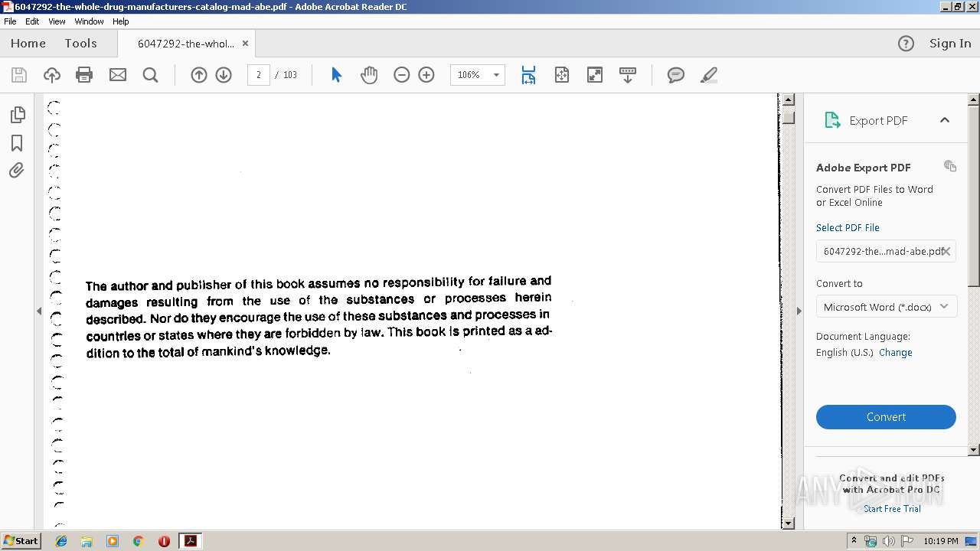Activate the Hand pan tool
Image resolution: width=980 pixels, height=551 pixels.
click(x=369, y=75)
